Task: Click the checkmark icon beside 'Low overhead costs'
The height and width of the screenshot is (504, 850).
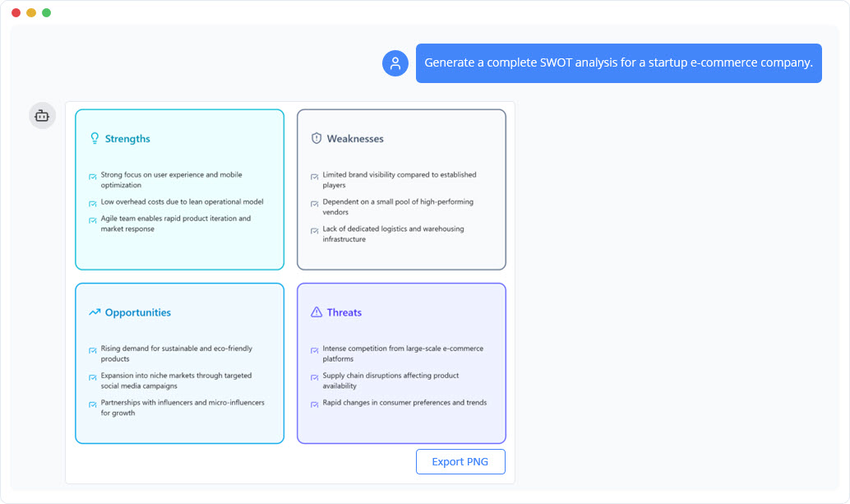Action: coord(92,201)
